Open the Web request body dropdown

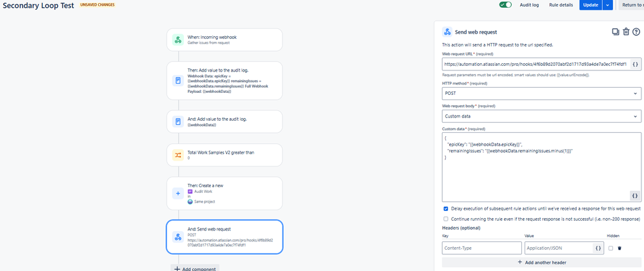coord(541,116)
